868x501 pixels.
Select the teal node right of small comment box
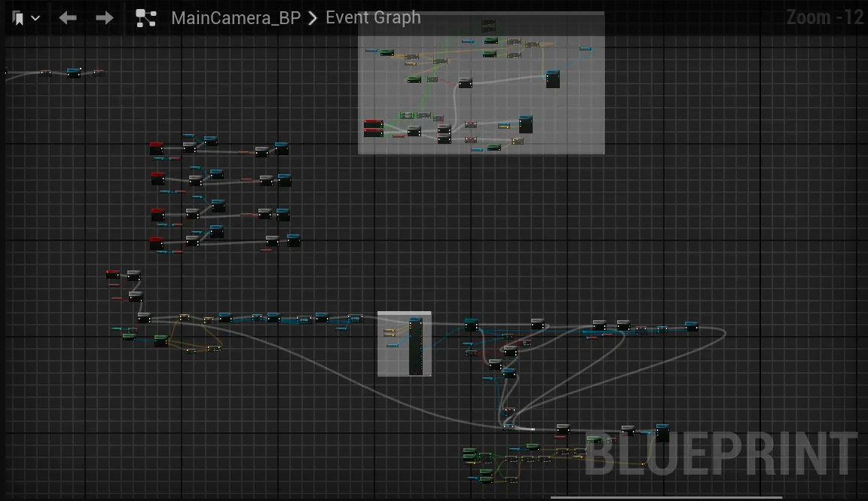[471, 325]
